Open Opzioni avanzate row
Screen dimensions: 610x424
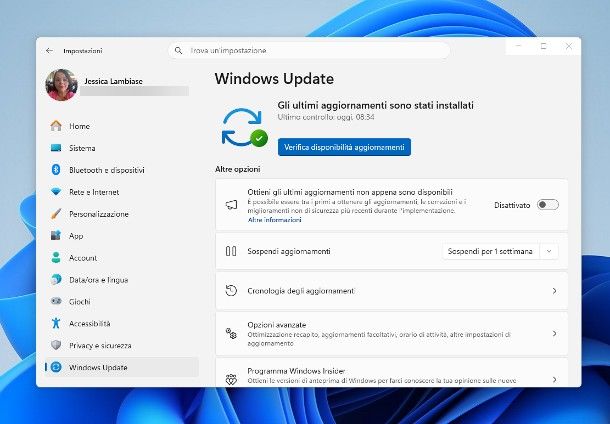(392, 333)
